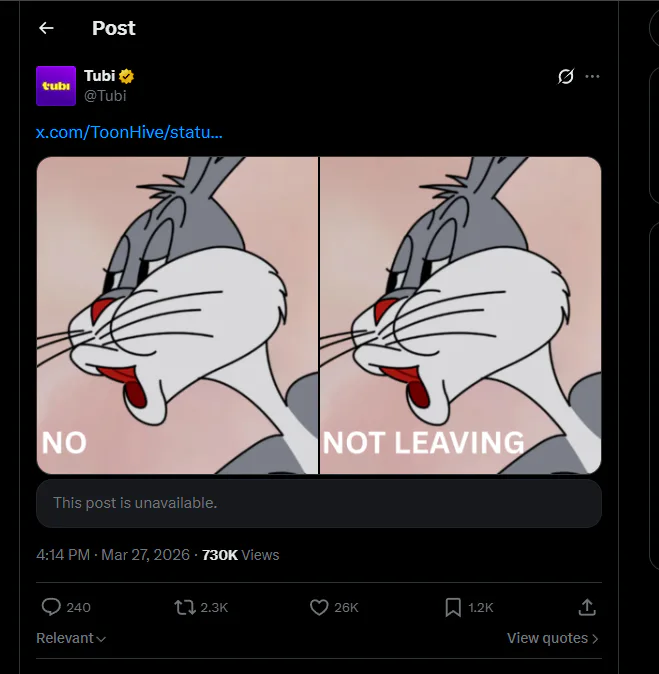Image resolution: width=659 pixels, height=674 pixels.
Task: Open the Tubi display name link
Action: [x=99, y=77]
